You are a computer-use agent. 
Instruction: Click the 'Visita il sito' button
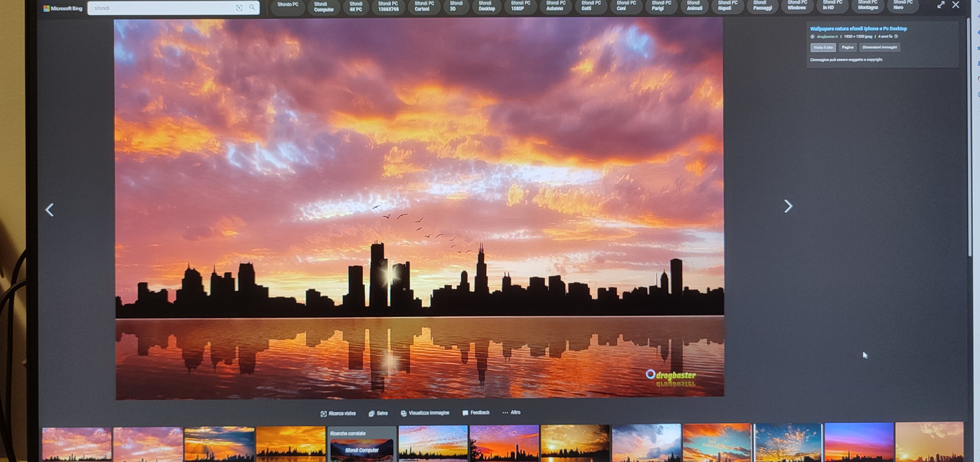point(823,48)
